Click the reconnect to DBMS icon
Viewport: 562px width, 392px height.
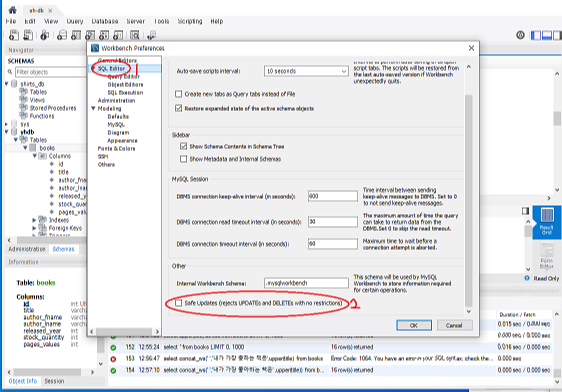(x=152, y=35)
